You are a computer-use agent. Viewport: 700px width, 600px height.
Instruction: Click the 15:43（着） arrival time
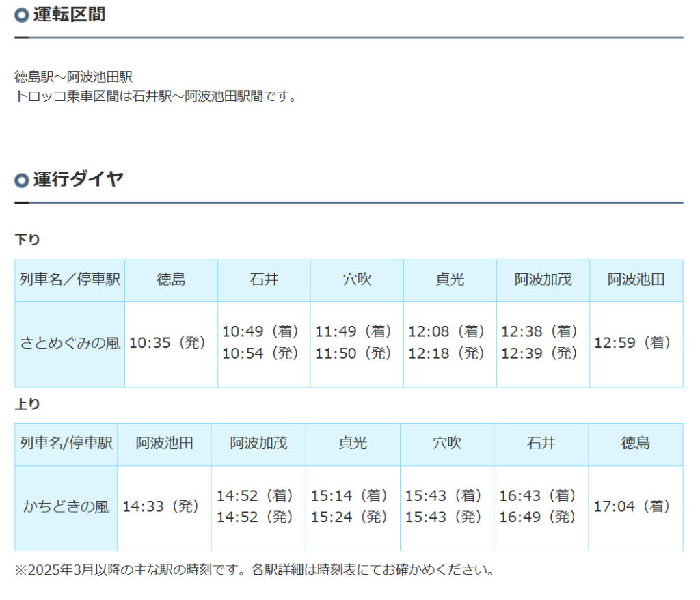(x=443, y=495)
